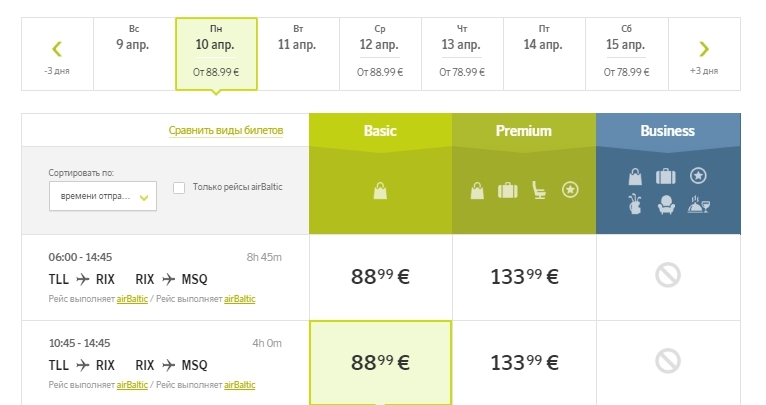Click the Basic fare hand baggage icon

tap(380, 189)
